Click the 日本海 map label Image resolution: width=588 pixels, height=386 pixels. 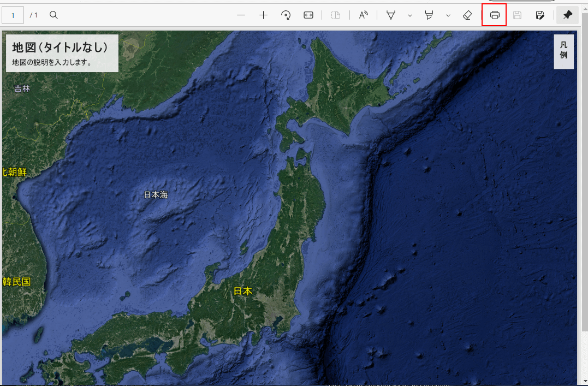(x=156, y=194)
